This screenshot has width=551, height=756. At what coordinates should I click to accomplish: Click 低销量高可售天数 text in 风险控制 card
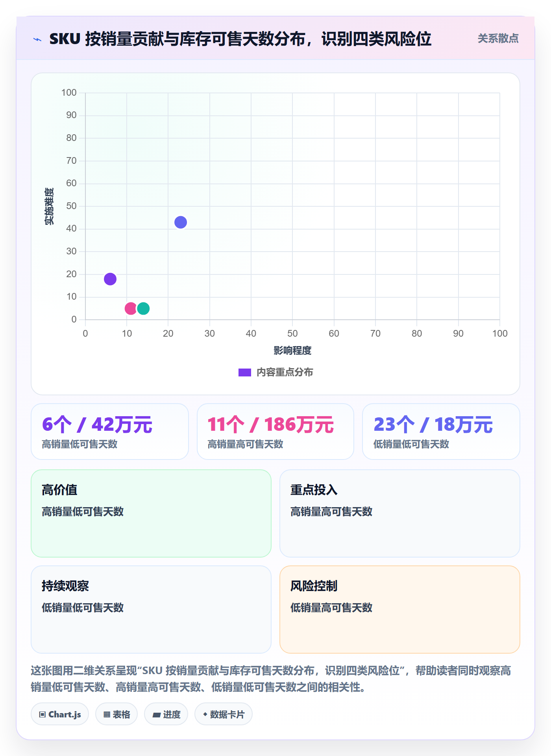point(331,608)
